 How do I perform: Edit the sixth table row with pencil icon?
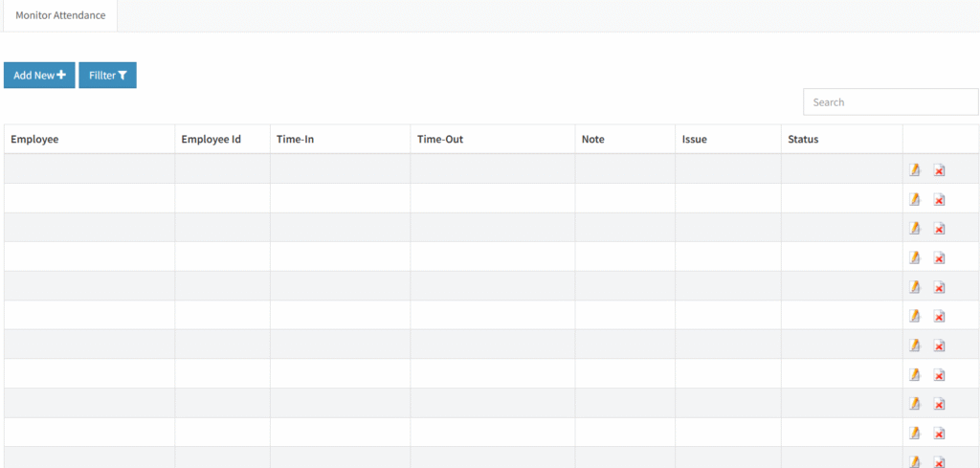915,316
